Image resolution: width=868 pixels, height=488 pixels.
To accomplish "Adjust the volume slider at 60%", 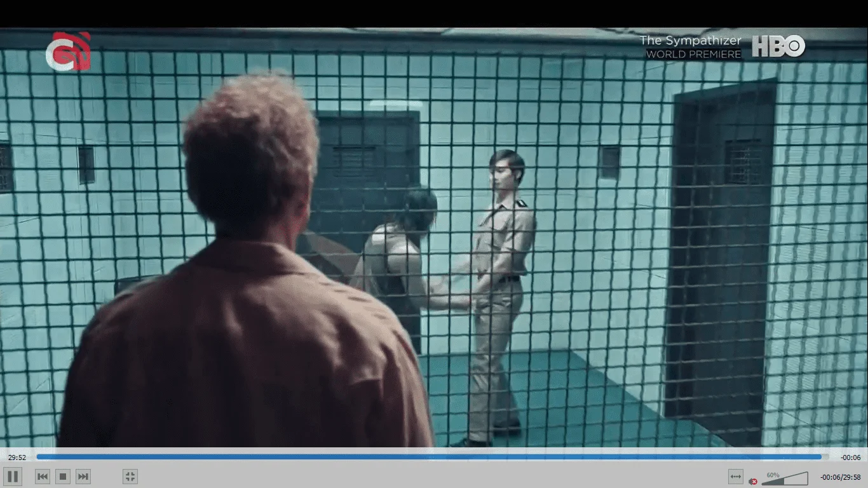I will coord(785,478).
